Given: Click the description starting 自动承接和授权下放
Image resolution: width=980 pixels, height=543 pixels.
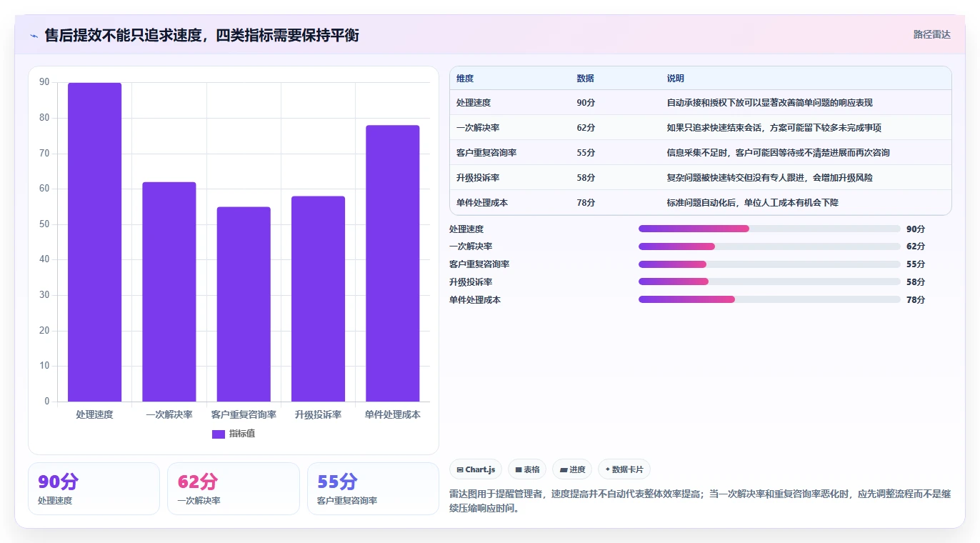Looking at the screenshot, I should click(x=770, y=103).
